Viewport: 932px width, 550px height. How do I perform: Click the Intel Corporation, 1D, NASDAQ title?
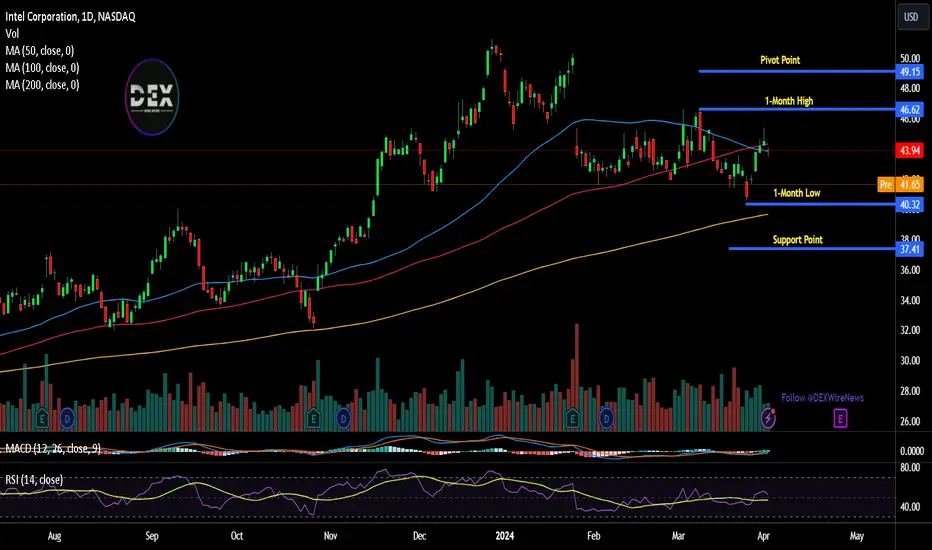point(70,17)
